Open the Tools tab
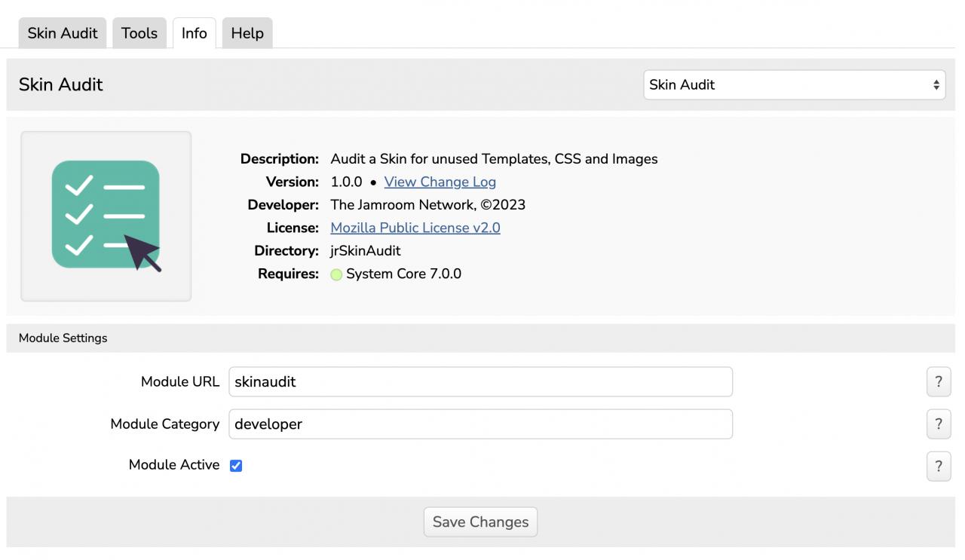Screen dimensions: 965x560 click(x=139, y=33)
